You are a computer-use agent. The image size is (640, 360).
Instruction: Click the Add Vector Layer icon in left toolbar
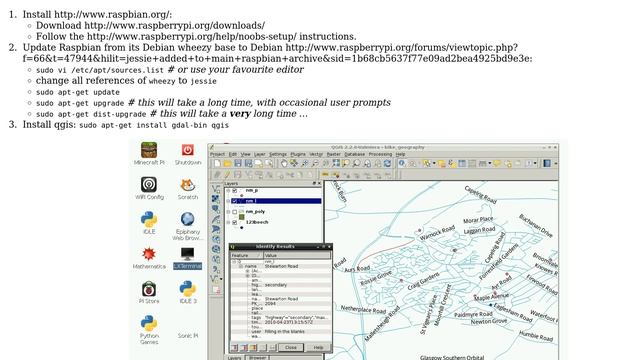coord(216,189)
